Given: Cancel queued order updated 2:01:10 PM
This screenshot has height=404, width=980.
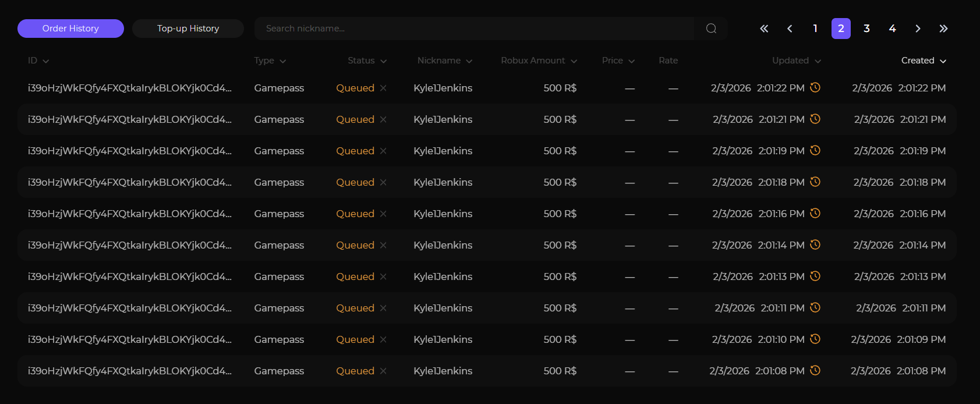Looking at the screenshot, I should 383,339.
